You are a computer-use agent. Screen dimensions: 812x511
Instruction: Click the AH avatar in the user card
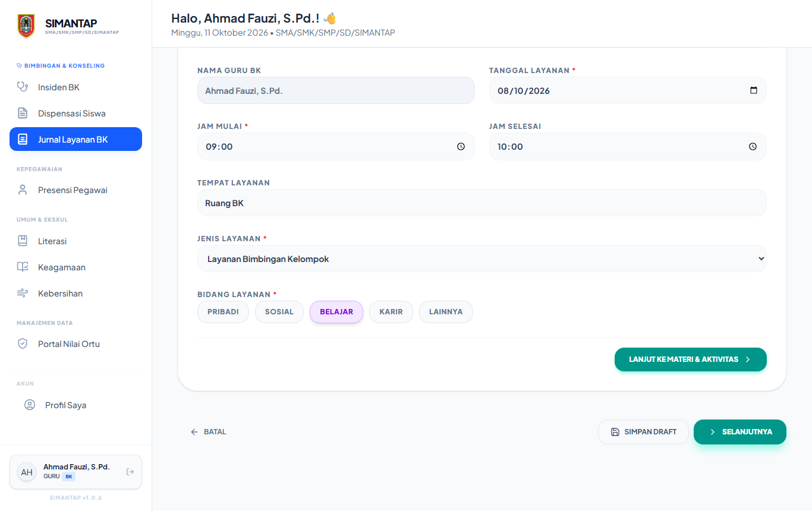[27, 472]
